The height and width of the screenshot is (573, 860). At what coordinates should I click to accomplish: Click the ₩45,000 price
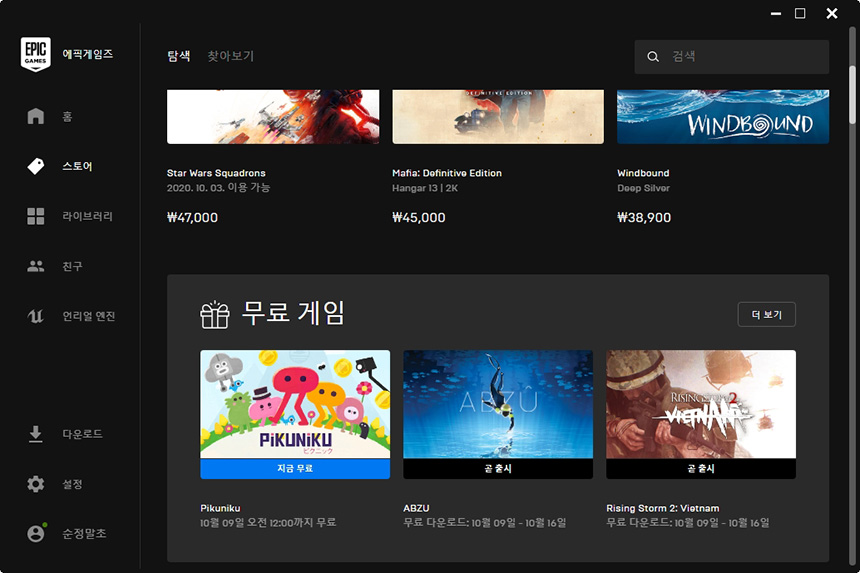click(x=419, y=218)
